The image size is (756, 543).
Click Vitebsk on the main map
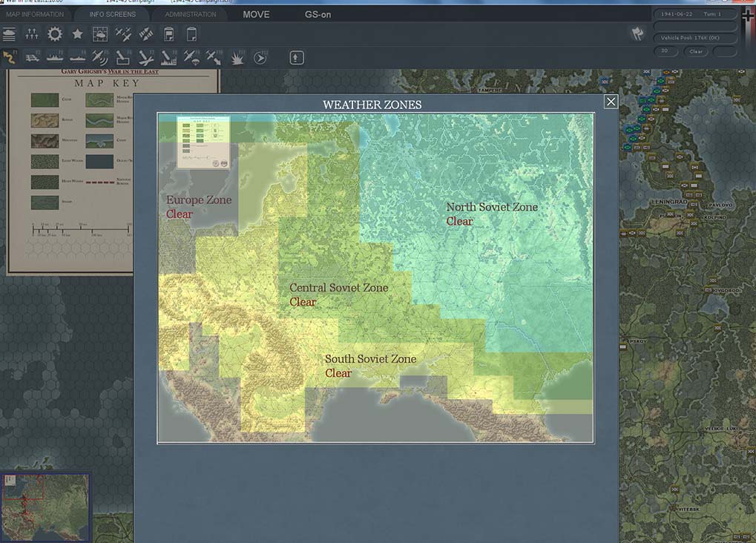pos(688,509)
